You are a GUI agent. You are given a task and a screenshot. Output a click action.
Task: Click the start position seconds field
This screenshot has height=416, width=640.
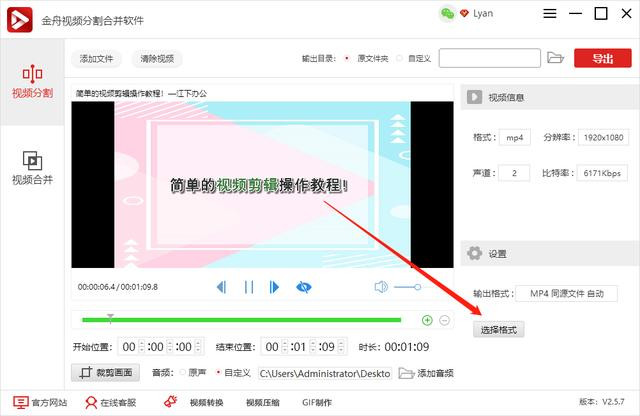[184, 347]
